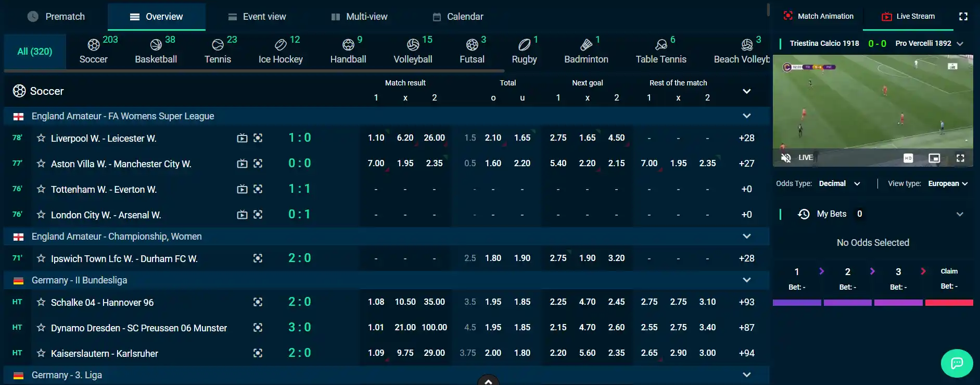Screen dimensions: 980x385
Task: Favorite the Schalke 04 - Hannover 96 match
Action: coord(41,302)
